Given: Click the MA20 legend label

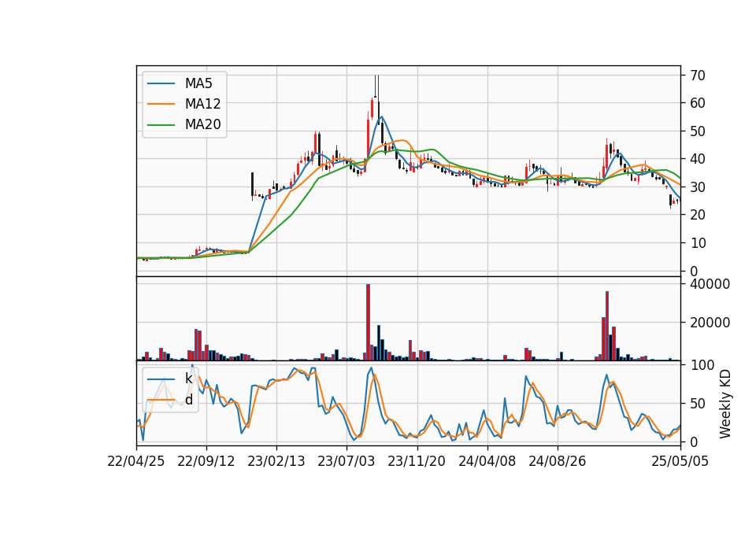Looking at the screenshot, I should (x=202, y=124).
